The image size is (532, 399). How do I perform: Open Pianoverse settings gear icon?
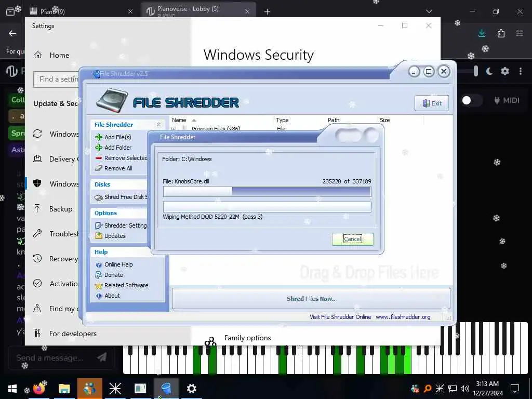point(505,71)
